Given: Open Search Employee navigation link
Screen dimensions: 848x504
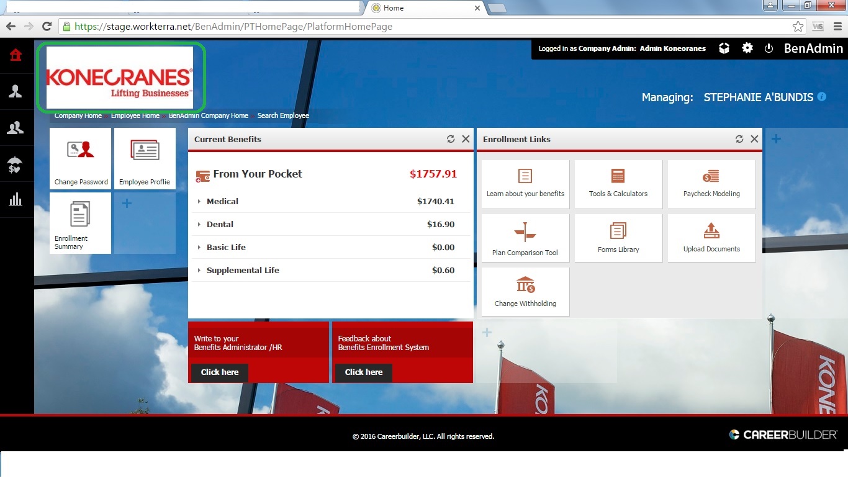Looking at the screenshot, I should pos(283,115).
